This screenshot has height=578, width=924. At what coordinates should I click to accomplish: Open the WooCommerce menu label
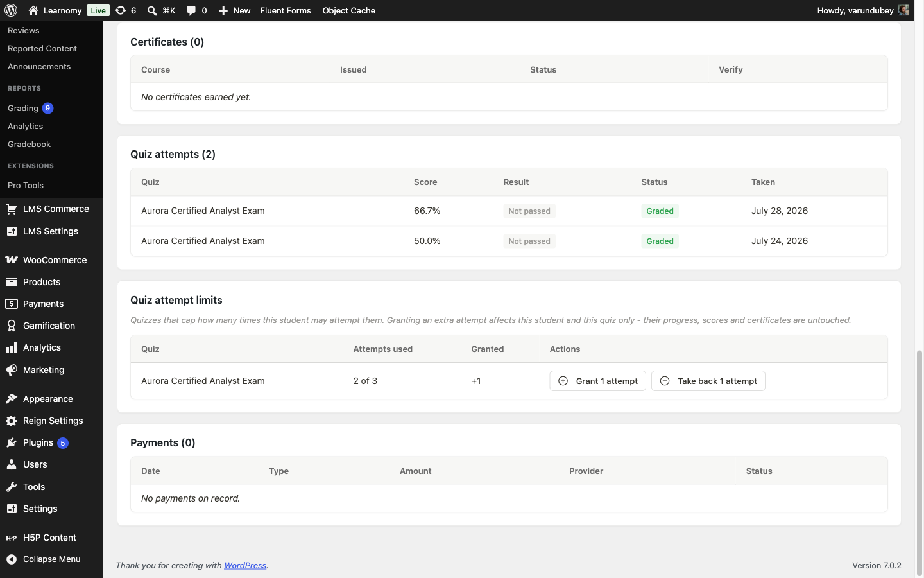tap(55, 260)
